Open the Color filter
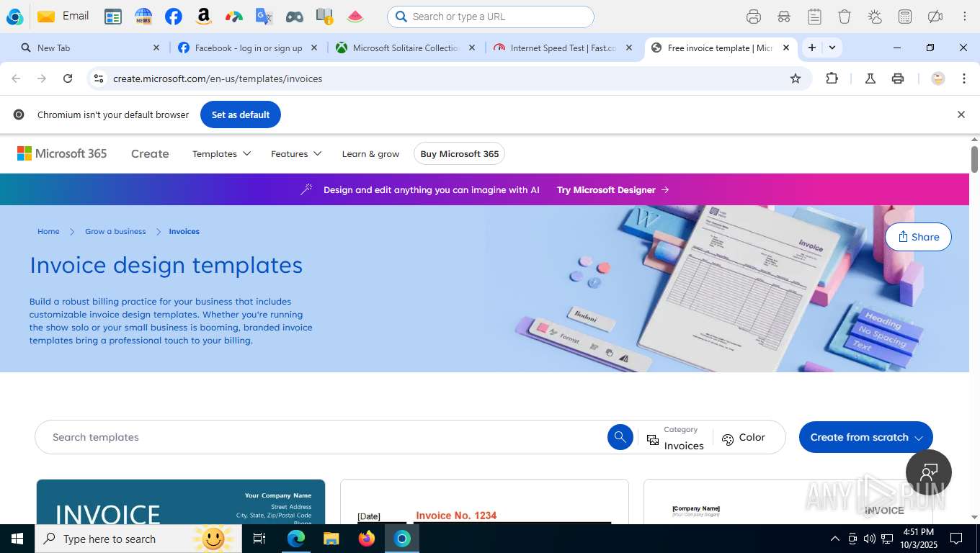This screenshot has width=980, height=553. pyautogui.click(x=744, y=437)
